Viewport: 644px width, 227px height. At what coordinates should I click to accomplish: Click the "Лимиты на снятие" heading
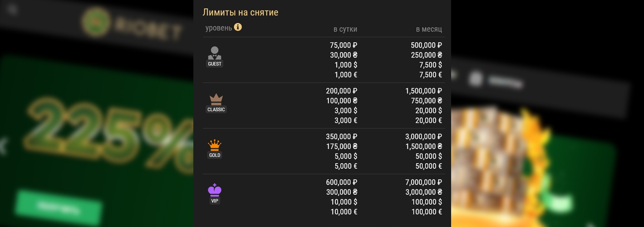[240, 12]
